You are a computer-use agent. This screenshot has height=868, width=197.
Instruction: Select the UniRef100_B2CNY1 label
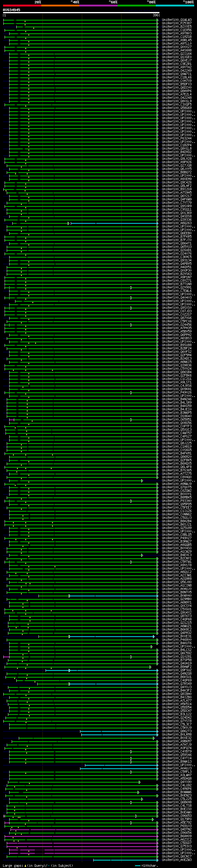coord(177,558)
